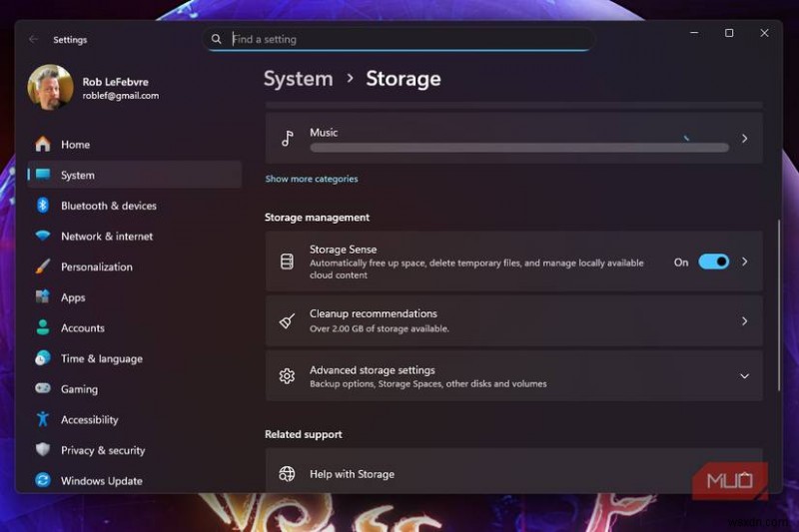Click the Accessibility figure icon
This screenshot has width=799, height=532.
coord(43,419)
